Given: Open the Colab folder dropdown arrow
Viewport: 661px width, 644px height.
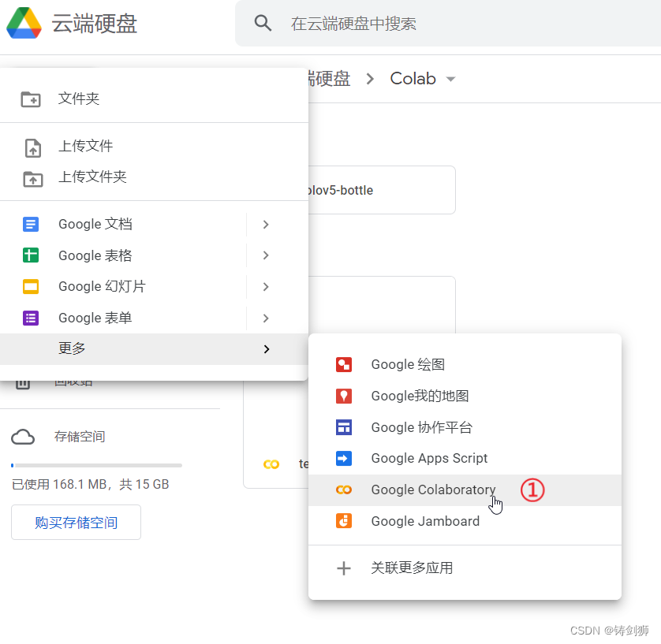Looking at the screenshot, I should 450,79.
